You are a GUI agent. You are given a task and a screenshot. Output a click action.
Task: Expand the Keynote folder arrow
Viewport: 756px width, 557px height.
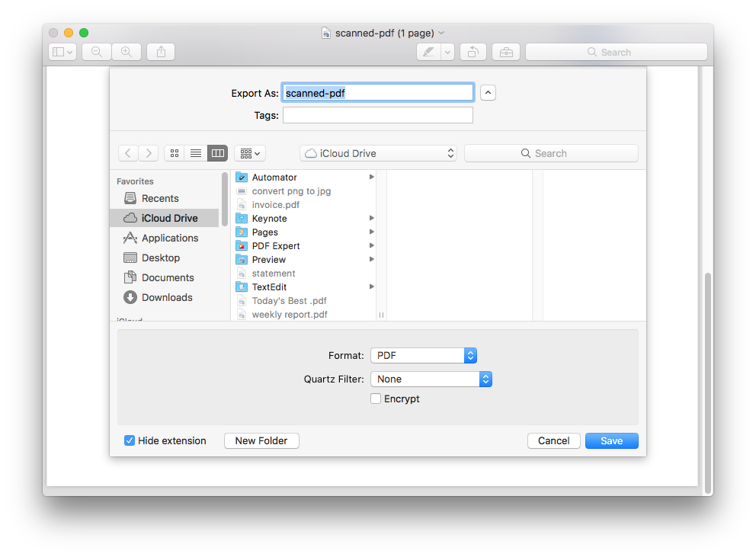point(371,218)
